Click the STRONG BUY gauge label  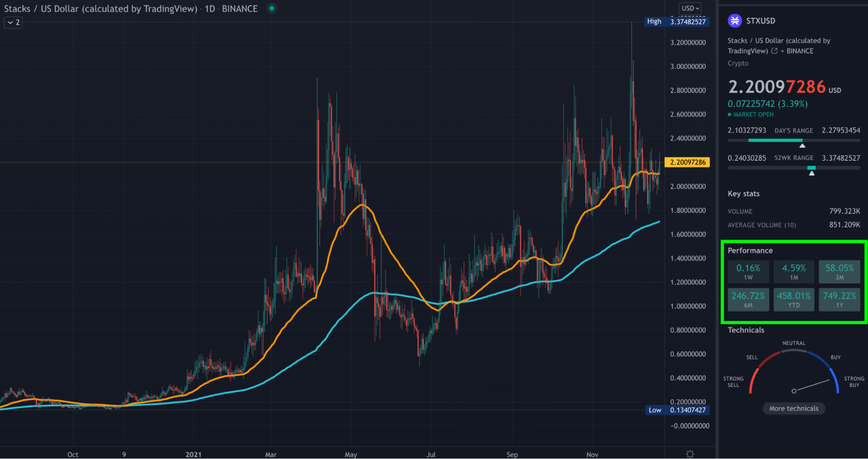pyautogui.click(x=854, y=382)
